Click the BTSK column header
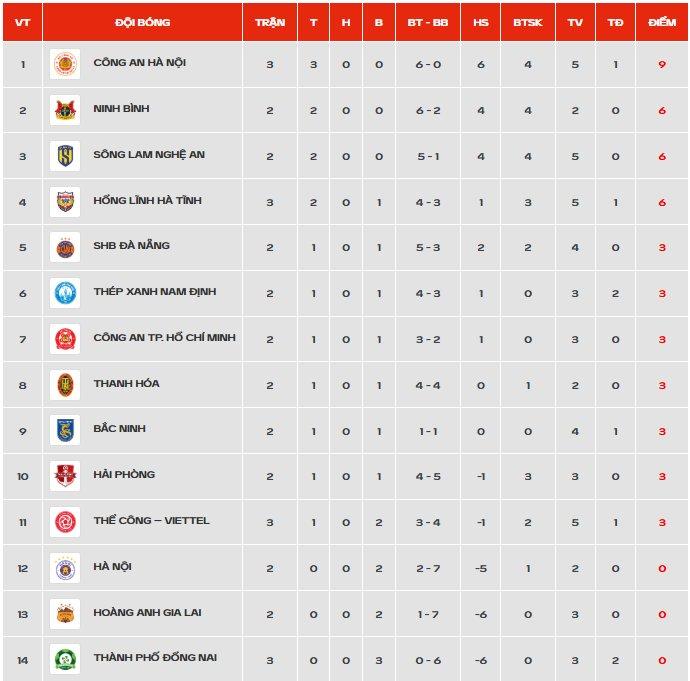The image size is (690, 681). [528, 22]
